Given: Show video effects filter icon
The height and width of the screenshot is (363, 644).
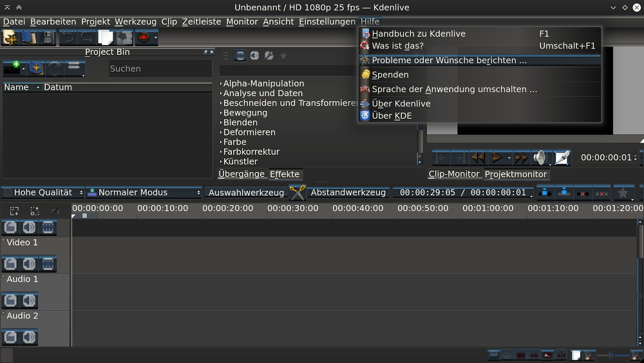Looking at the screenshot, I should point(240,55).
